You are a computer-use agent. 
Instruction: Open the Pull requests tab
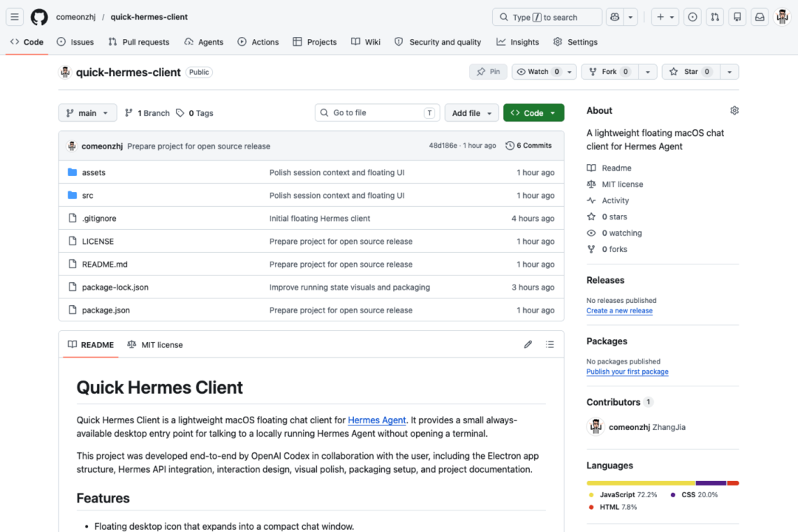[139, 41]
